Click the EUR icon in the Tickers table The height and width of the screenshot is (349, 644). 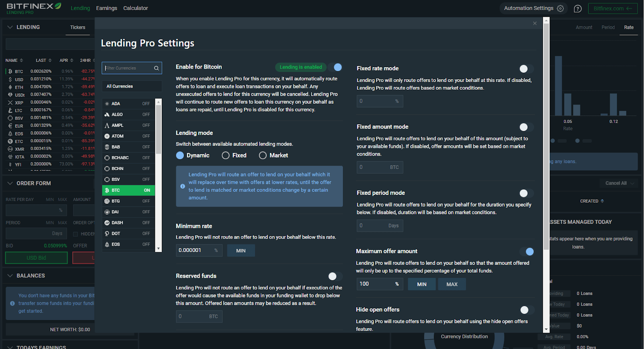[x=10, y=126]
